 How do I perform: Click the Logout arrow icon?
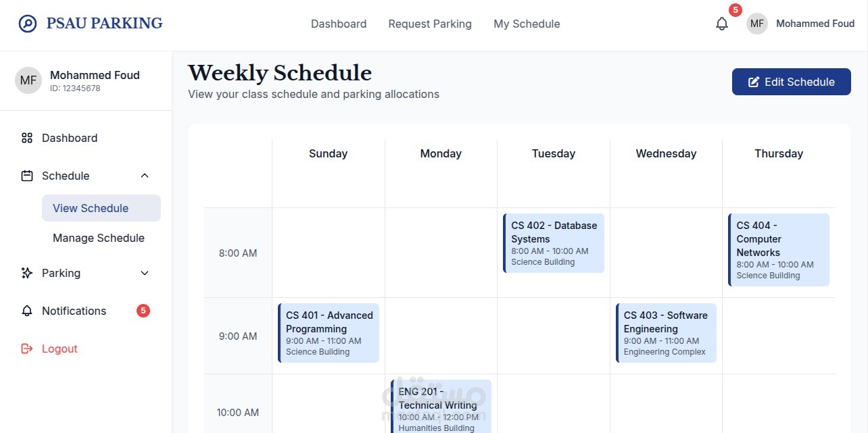[27, 349]
